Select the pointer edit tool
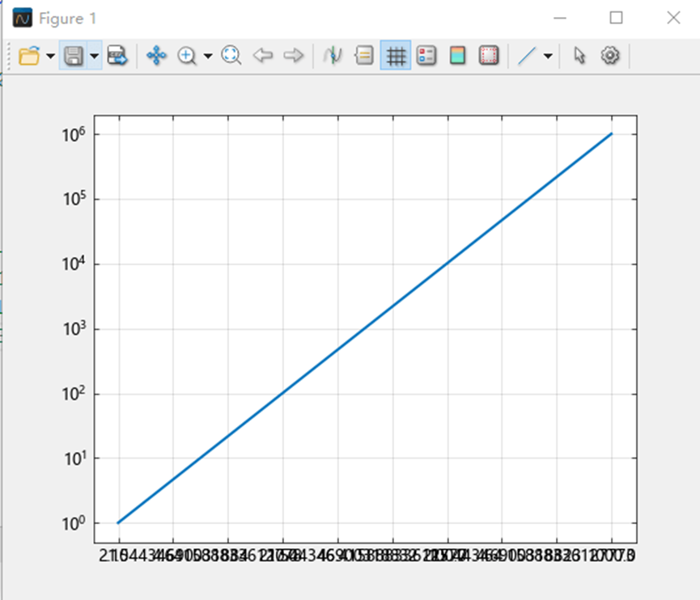The height and width of the screenshot is (600, 700). 579,56
